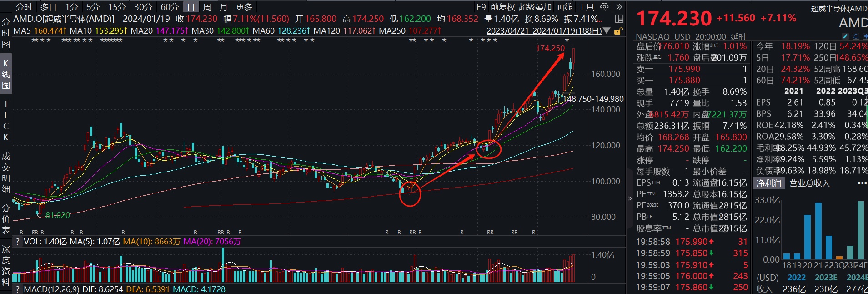Select the 19:58:58 tick trade row
Viewport: 868px width, 294px height.
tap(692, 242)
